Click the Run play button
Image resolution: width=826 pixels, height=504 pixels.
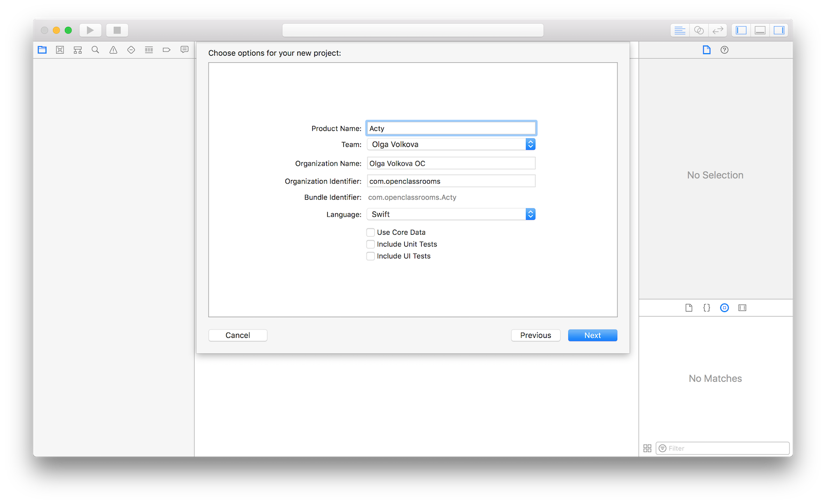[90, 30]
